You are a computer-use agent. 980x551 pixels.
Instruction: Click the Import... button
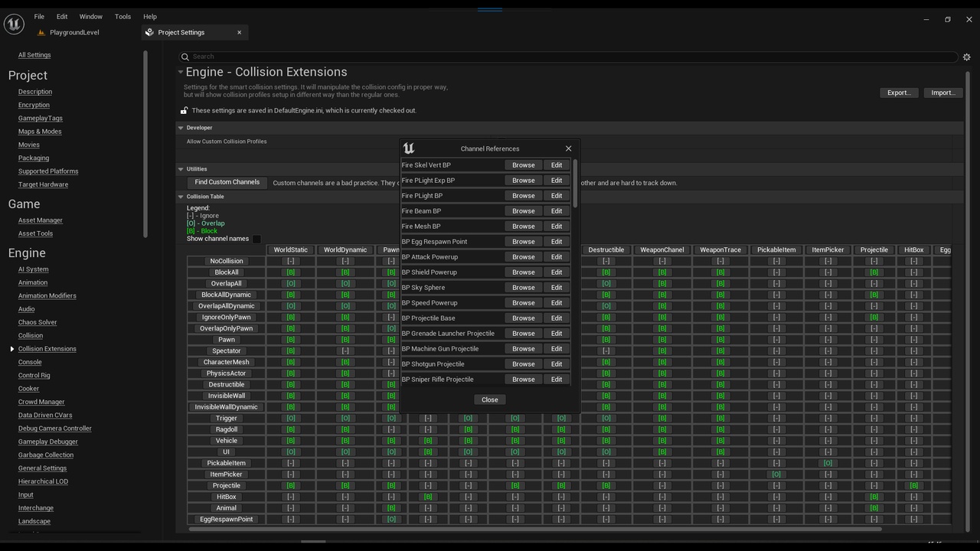coord(943,93)
